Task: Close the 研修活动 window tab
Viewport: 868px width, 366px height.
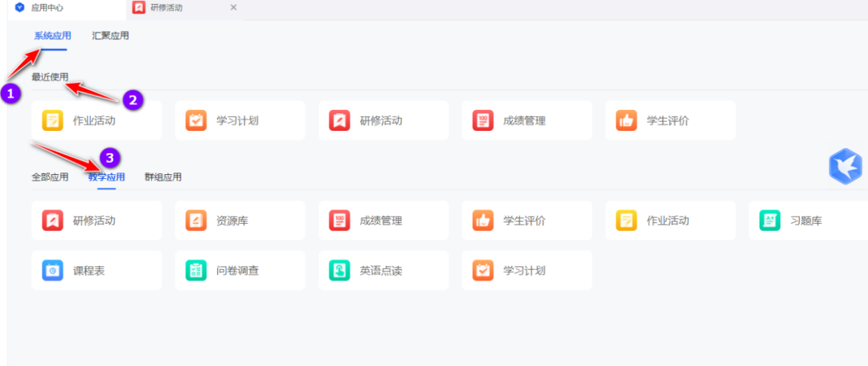Action: click(x=233, y=8)
